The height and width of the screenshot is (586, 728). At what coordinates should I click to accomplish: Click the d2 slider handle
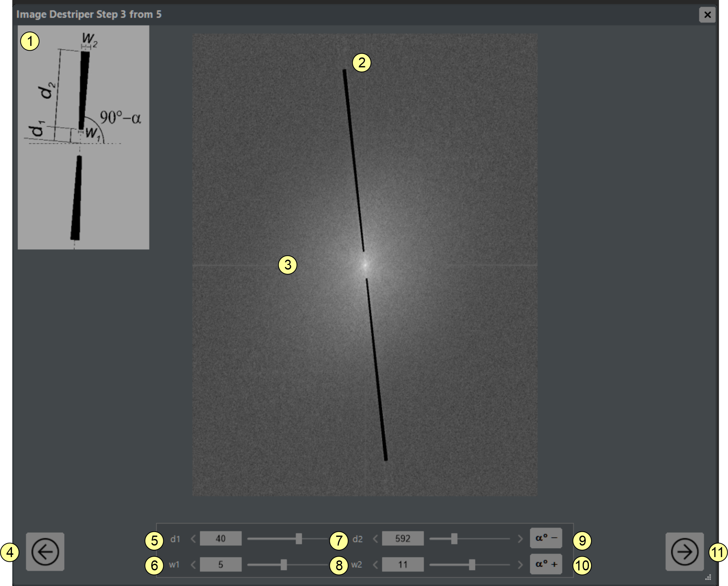[x=454, y=538]
